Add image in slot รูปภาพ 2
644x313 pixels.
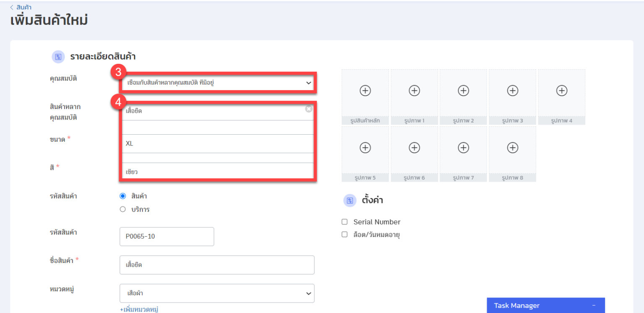coord(463,91)
